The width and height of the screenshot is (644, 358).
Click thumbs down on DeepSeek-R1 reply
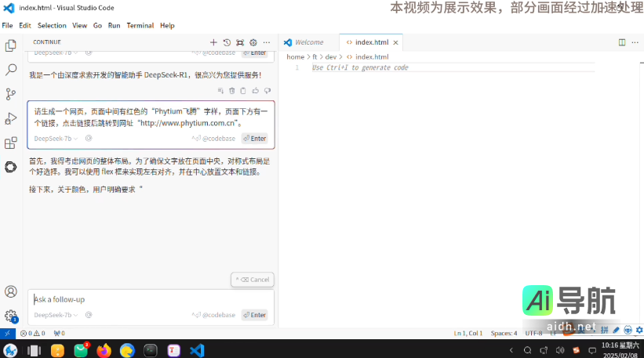point(267,91)
